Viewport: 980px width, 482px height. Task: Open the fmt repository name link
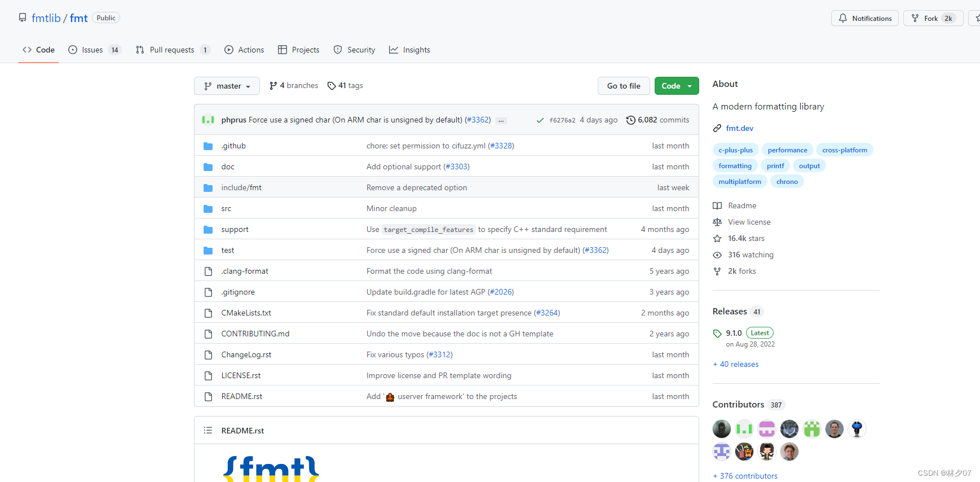pyautogui.click(x=79, y=18)
